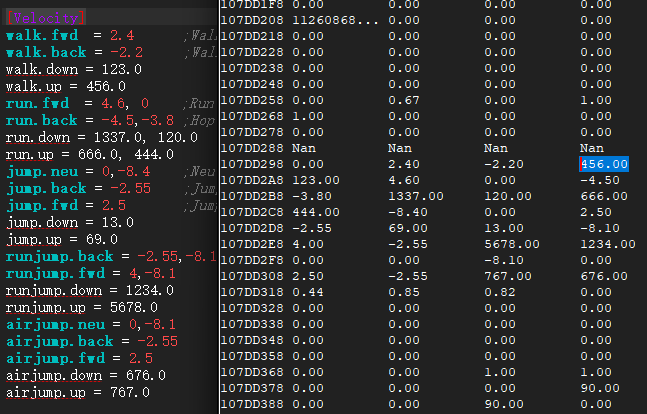Click the airjump.up value 767.0
This screenshot has width=647, height=414.
click(x=130, y=393)
